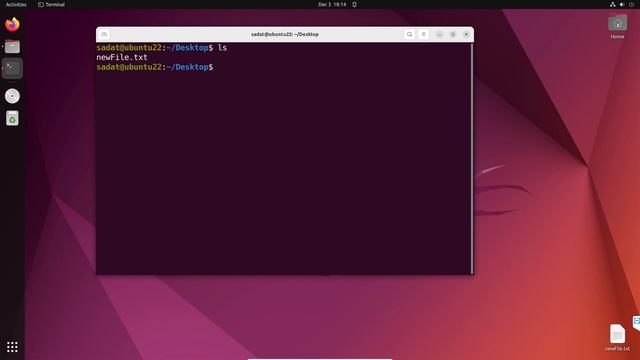Screen dimensions: 640x360
Task: Open the Trash from the dock
Action: click(x=12, y=118)
